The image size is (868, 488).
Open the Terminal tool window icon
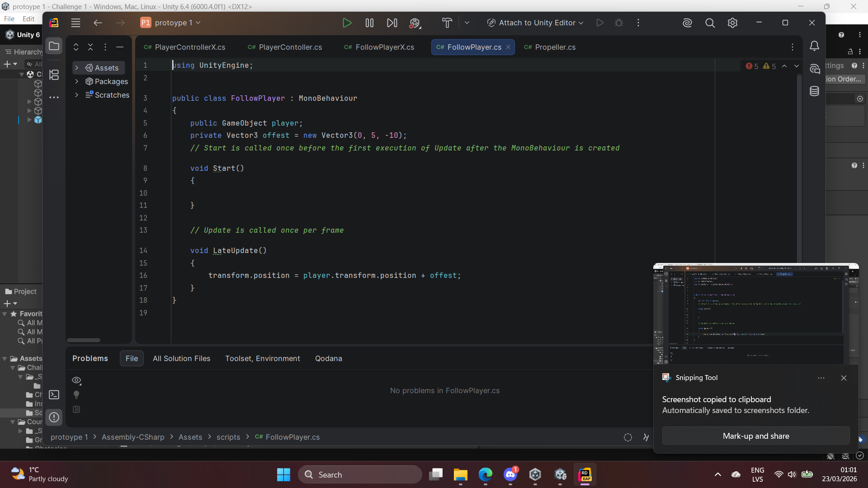54,395
